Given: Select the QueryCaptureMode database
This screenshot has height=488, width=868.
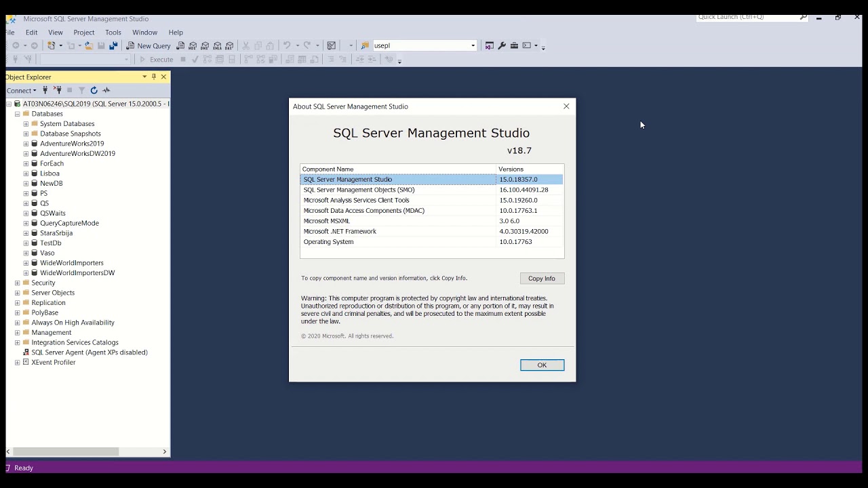Looking at the screenshot, I should tap(69, 223).
